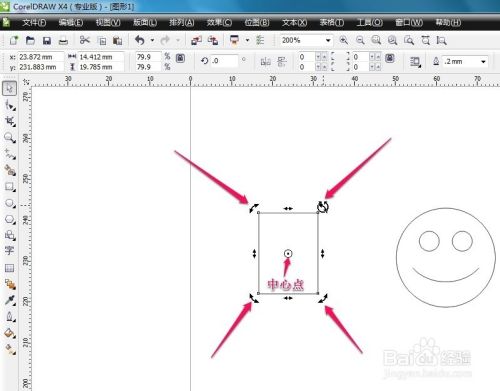The width and height of the screenshot is (500, 391).
Task: Select the Zoom tool in the toolbox
Action: tap(9, 138)
